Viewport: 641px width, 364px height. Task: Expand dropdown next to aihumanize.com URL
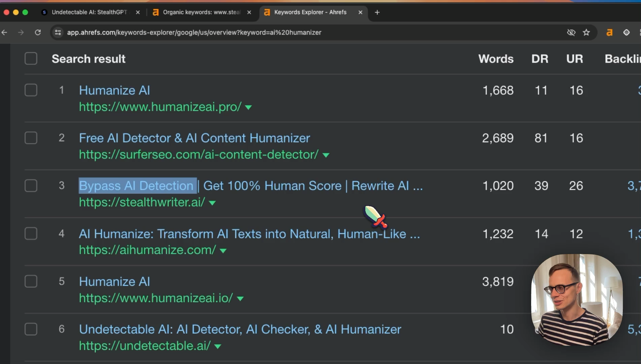coord(223,251)
